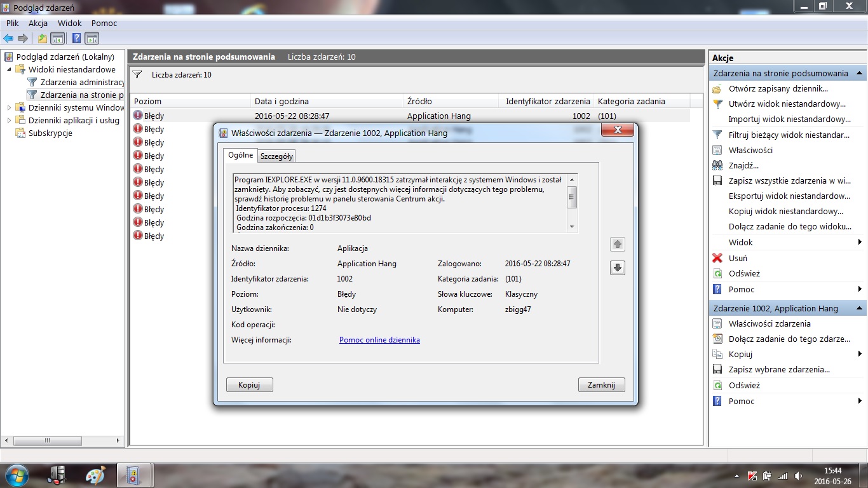This screenshot has width=868, height=488.
Task: Click Importuj widok niestandardowy action
Action: pos(789,119)
